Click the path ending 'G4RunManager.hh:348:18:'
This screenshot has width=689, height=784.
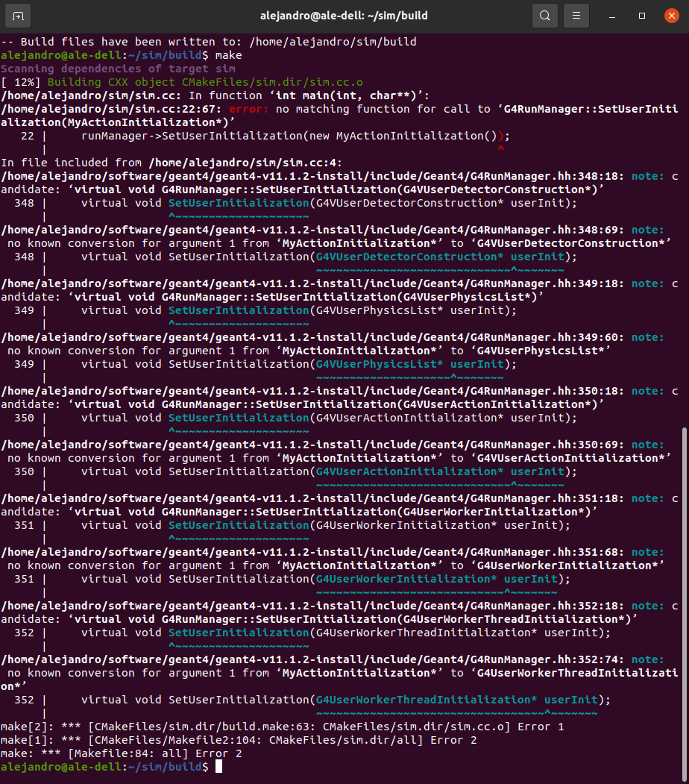coord(312,177)
